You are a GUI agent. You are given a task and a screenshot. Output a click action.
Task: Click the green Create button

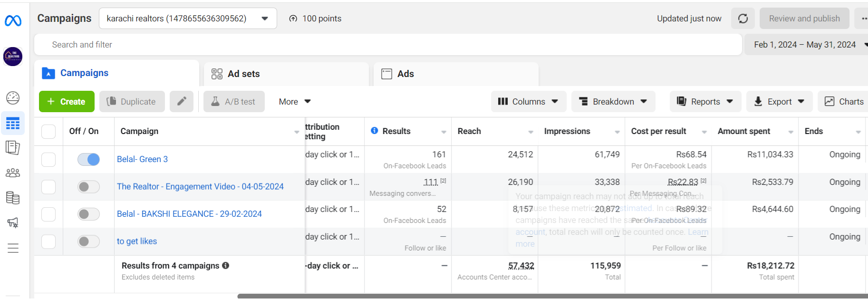67,102
